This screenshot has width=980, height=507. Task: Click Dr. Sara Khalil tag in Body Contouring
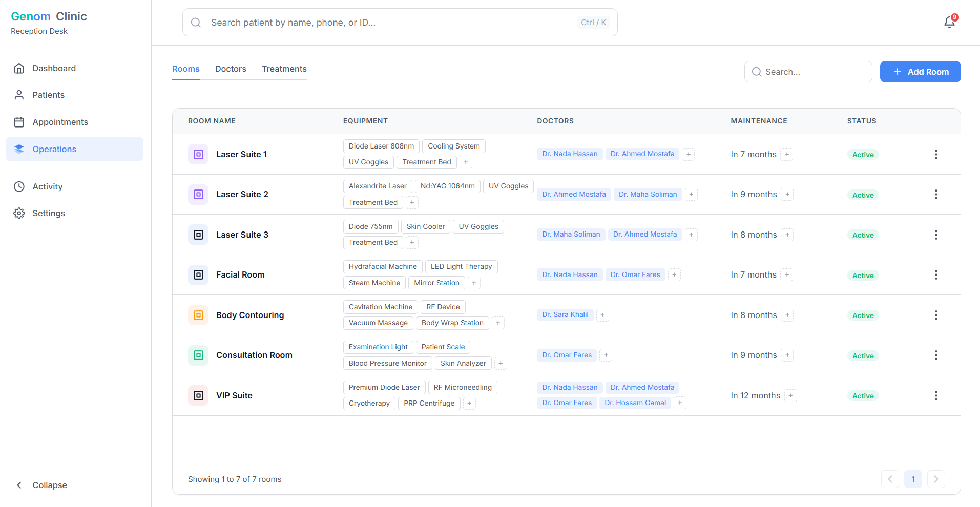click(x=565, y=314)
